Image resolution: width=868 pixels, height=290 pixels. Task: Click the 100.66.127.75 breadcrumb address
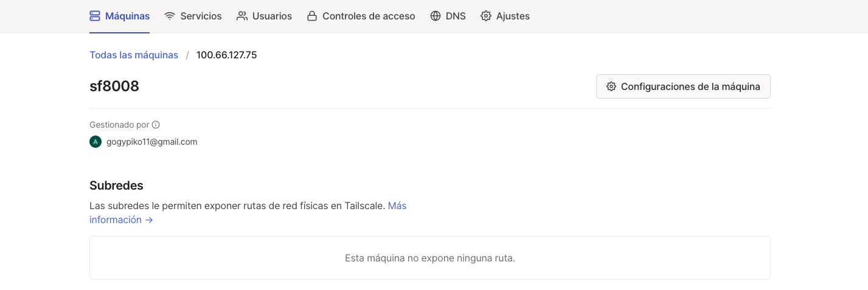(x=226, y=55)
